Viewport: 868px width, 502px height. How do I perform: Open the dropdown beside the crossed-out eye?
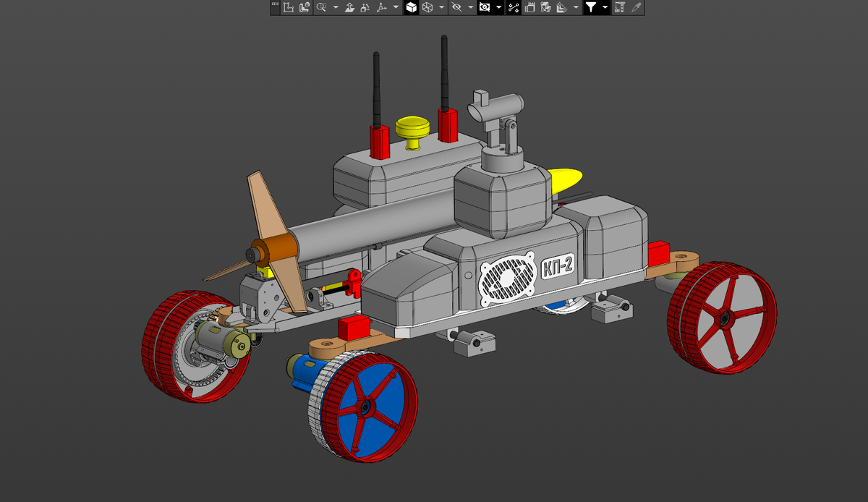point(471,7)
